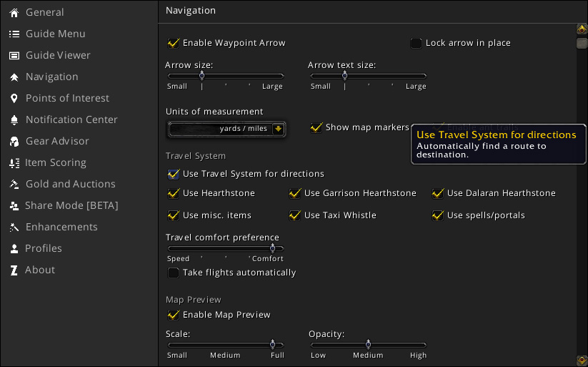Open Notification Center settings
Screen dimensions: 588x367
pyautogui.click(x=71, y=119)
